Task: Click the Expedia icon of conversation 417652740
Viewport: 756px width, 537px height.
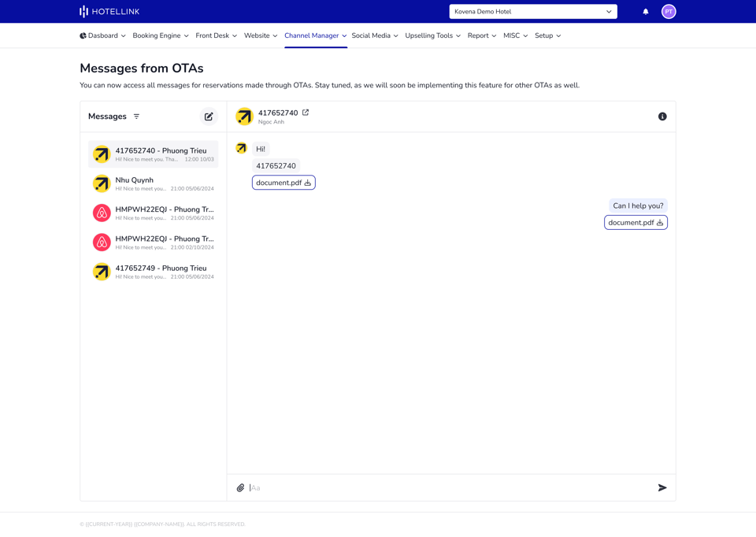Action: (102, 154)
